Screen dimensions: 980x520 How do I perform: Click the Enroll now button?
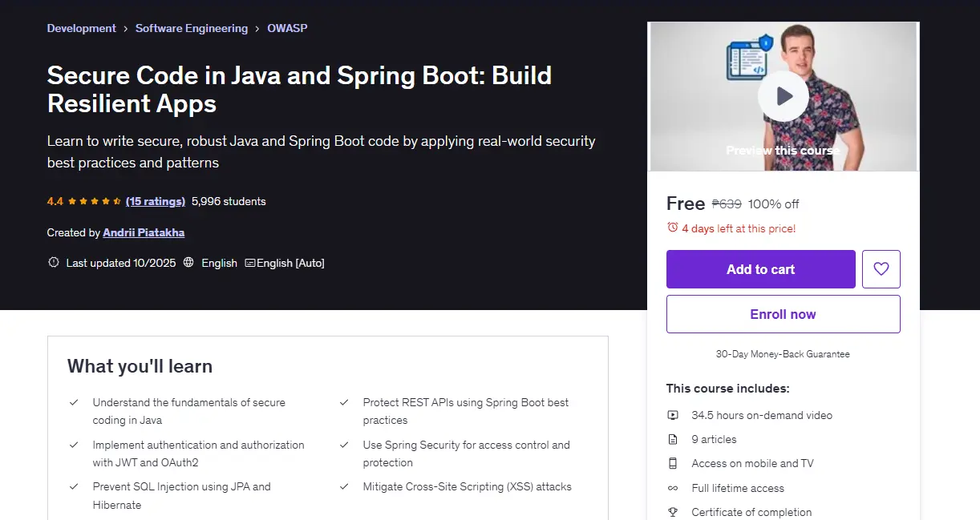pyautogui.click(x=784, y=314)
